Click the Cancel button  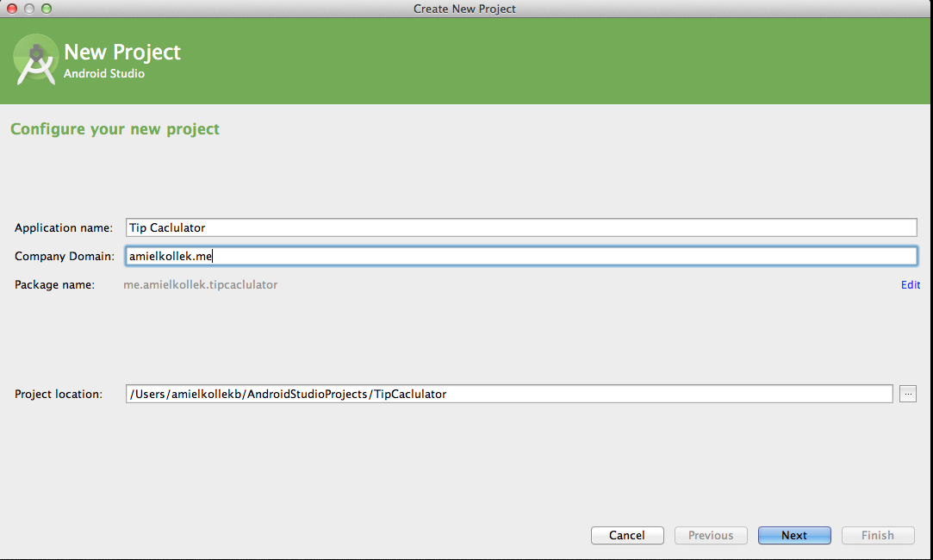(x=627, y=535)
